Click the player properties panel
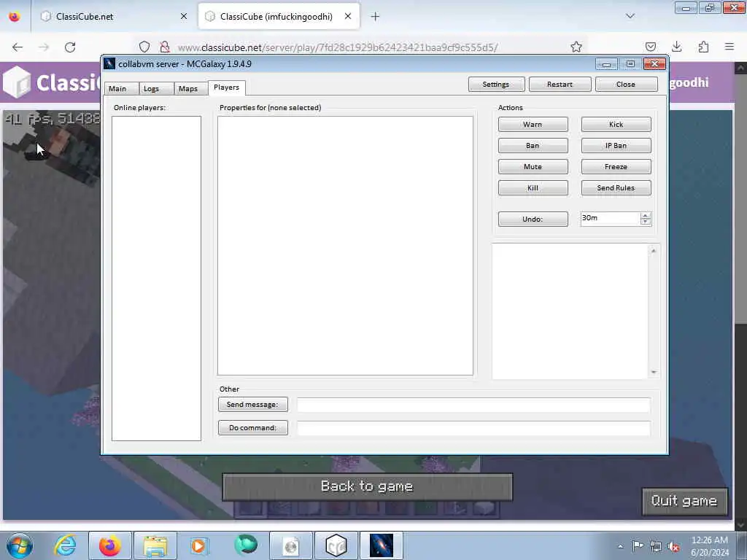This screenshot has width=747, height=560. point(345,246)
